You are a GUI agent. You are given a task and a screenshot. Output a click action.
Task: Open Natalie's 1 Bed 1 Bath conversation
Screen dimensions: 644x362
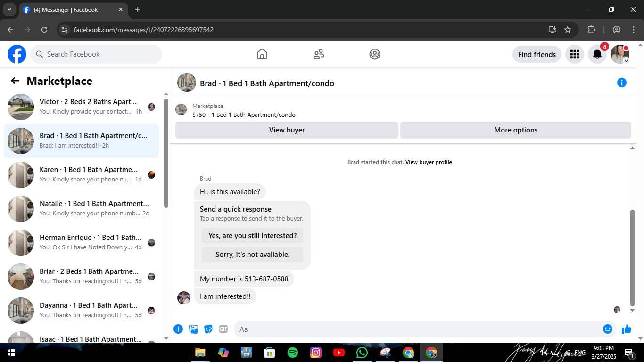[81, 209]
